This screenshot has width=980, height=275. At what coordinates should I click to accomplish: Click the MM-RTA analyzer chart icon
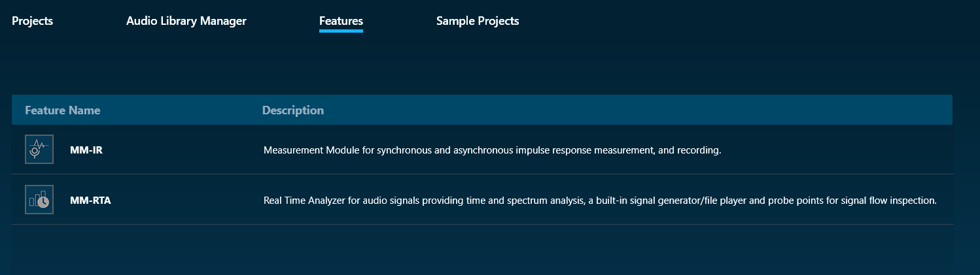pyautogui.click(x=39, y=200)
